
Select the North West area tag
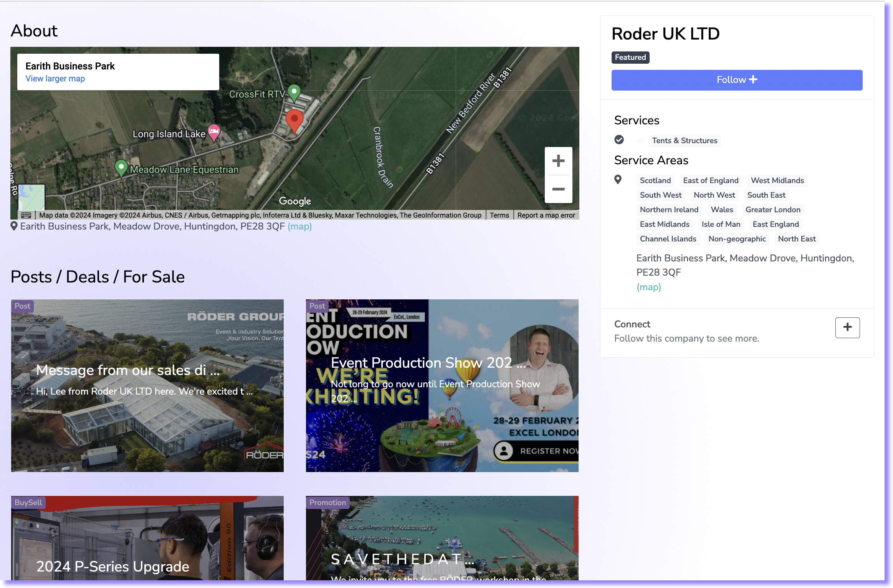(x=714, y=195)
